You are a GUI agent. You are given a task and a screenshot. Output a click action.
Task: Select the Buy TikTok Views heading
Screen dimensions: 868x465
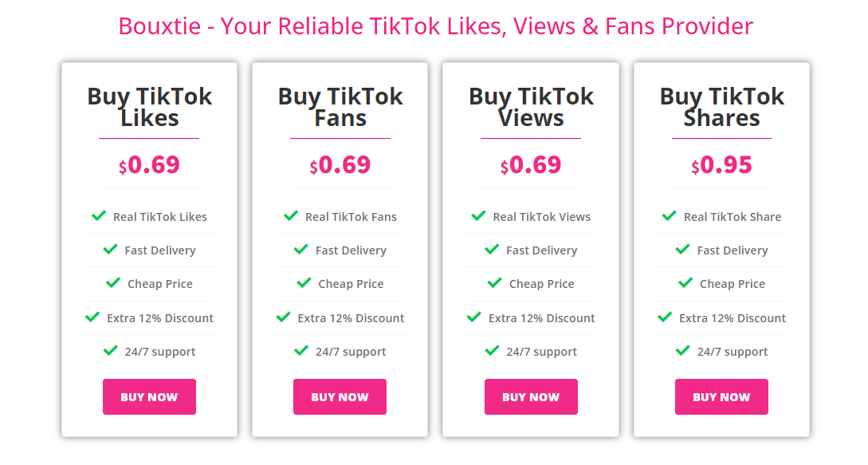click(x=531, y=107)
